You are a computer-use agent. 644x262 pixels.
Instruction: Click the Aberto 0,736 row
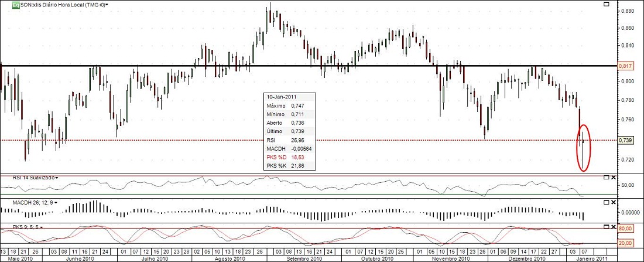tap(290, 123)
